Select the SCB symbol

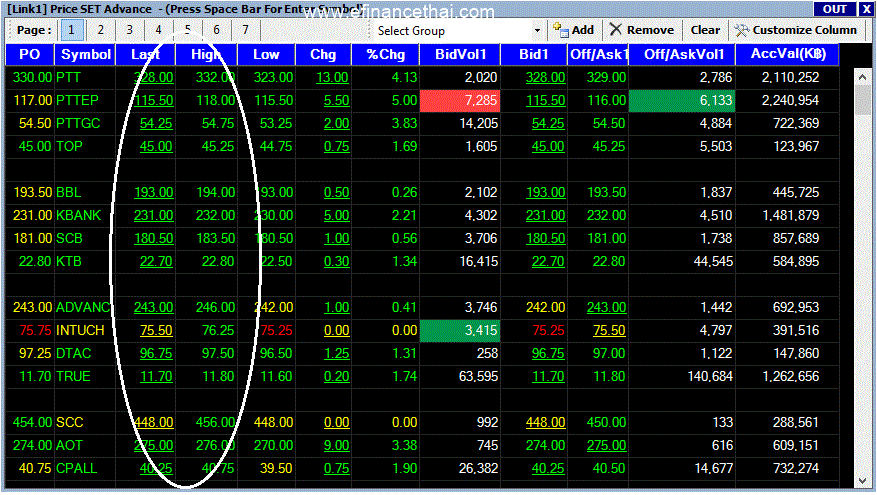click(x=69, y=238)
